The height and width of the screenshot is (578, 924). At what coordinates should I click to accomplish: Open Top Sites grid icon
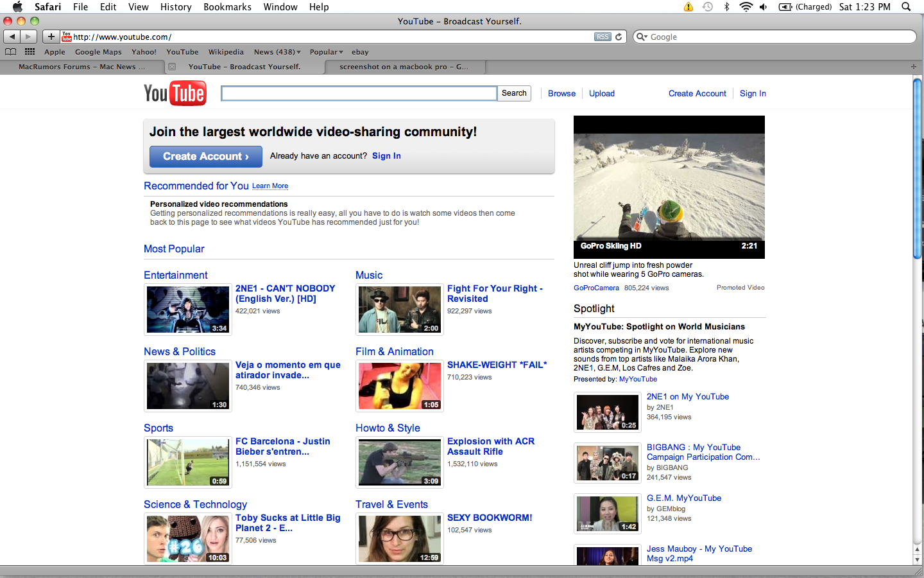(30, 52)
